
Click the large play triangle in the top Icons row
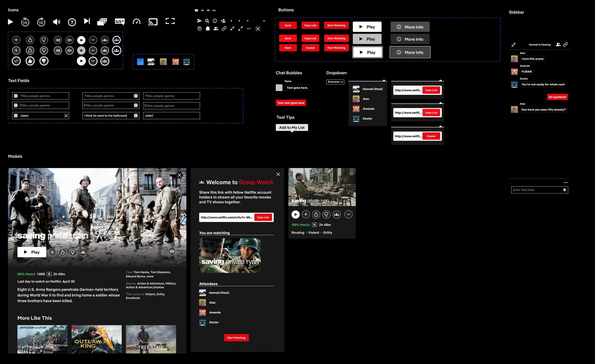pyautogui.click(x=10, y=22)
